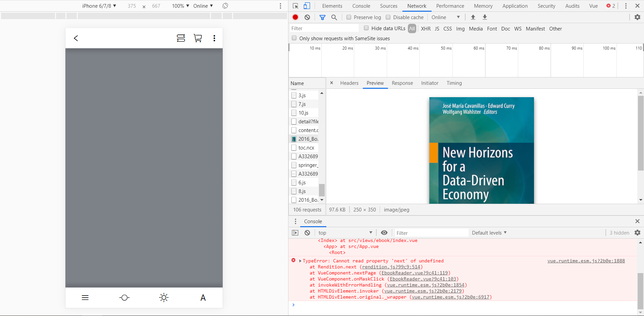
Task: Click the network Filter input field
Action: (324, 28)
